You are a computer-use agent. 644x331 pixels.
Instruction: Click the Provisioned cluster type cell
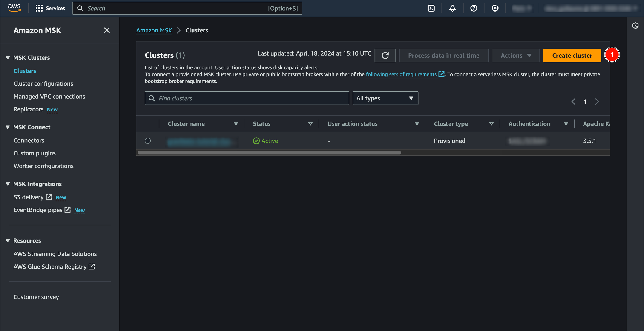point(449,141)
